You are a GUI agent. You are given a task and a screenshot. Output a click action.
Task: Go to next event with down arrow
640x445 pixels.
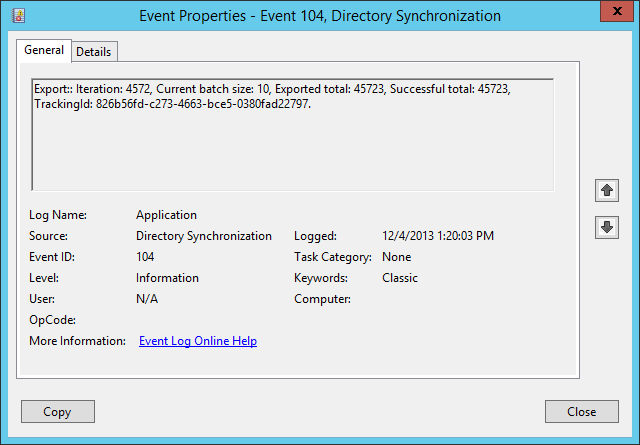(x=606, y=227)
